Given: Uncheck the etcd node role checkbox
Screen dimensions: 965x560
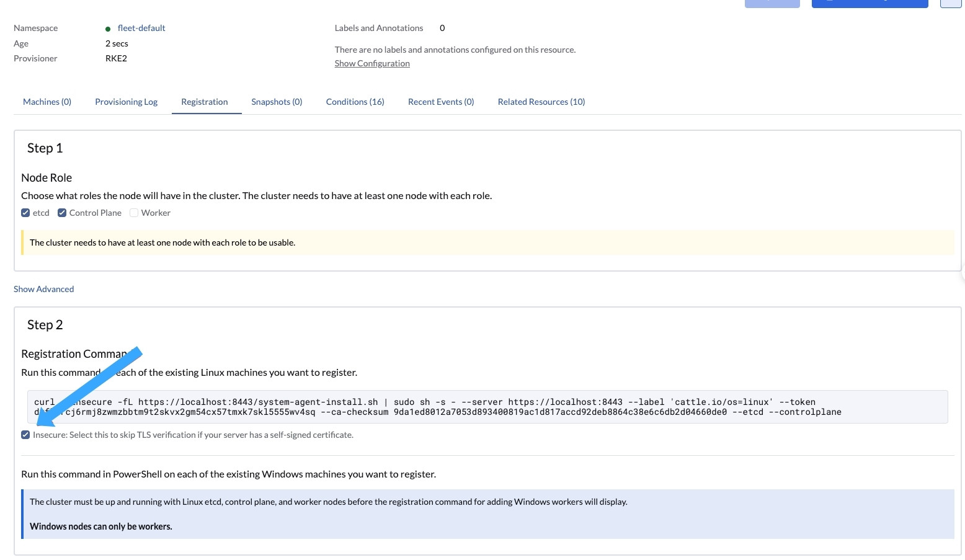Looking at the screenshot, I should tap(25, 213).
